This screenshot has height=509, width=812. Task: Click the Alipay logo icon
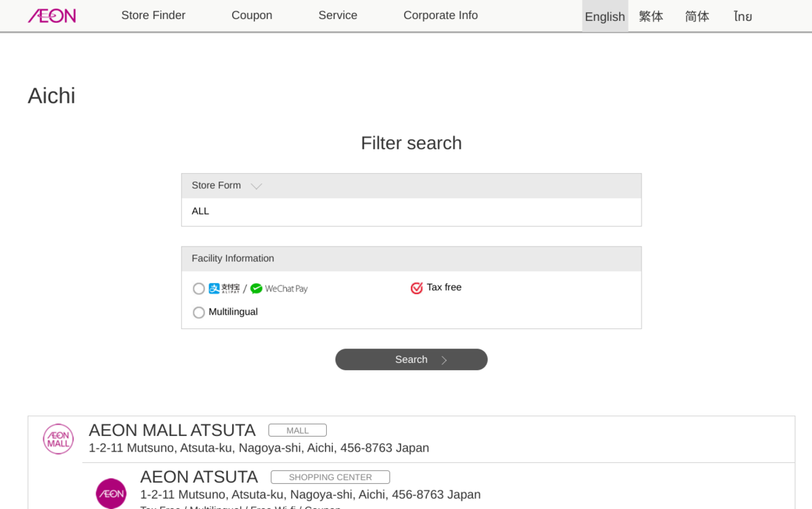click(224, 288)
